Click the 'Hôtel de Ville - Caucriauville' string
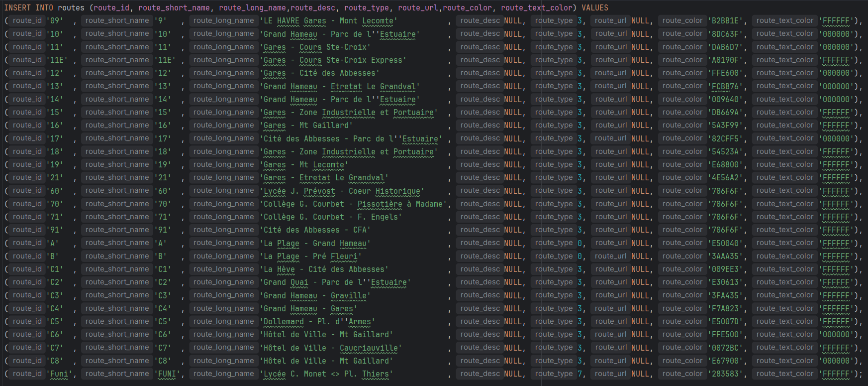This screenshot has width=868, height=386. (x=330, y=348)
